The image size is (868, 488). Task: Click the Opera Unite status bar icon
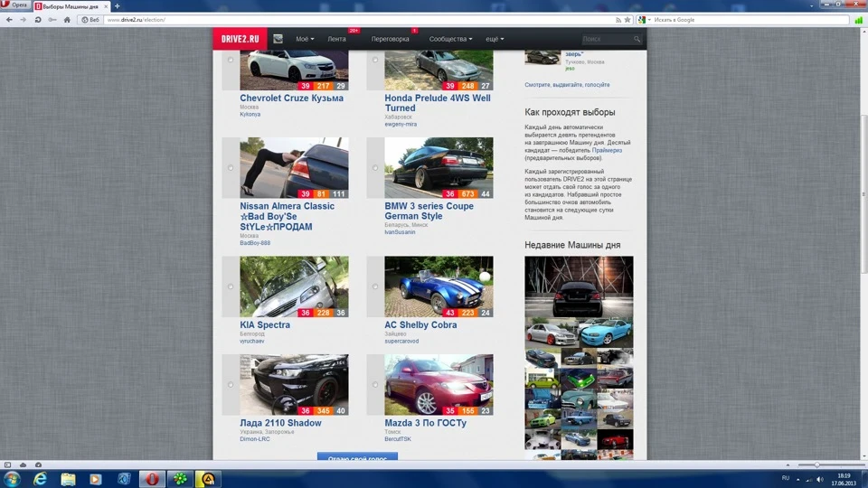click(38, 465)
